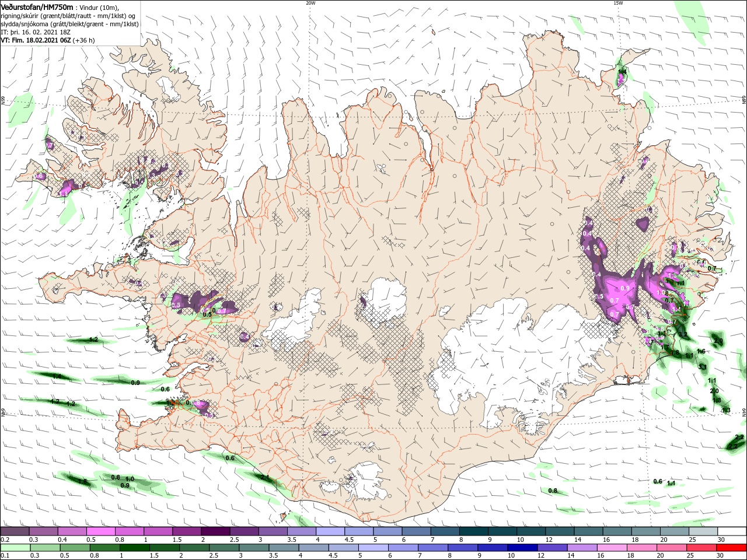Click the darkest green 1 swatch in the lower legend row
Screen dimensions: 747x560
tap(135, 548)
